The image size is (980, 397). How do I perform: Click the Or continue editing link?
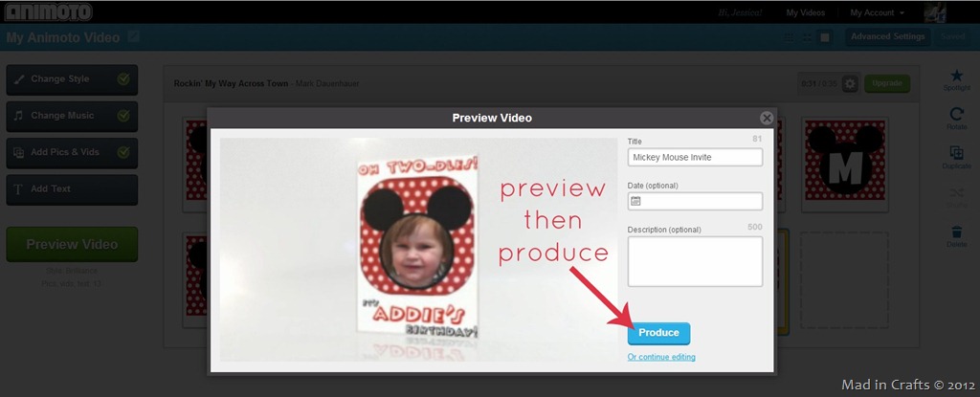(x=661, y=357)
